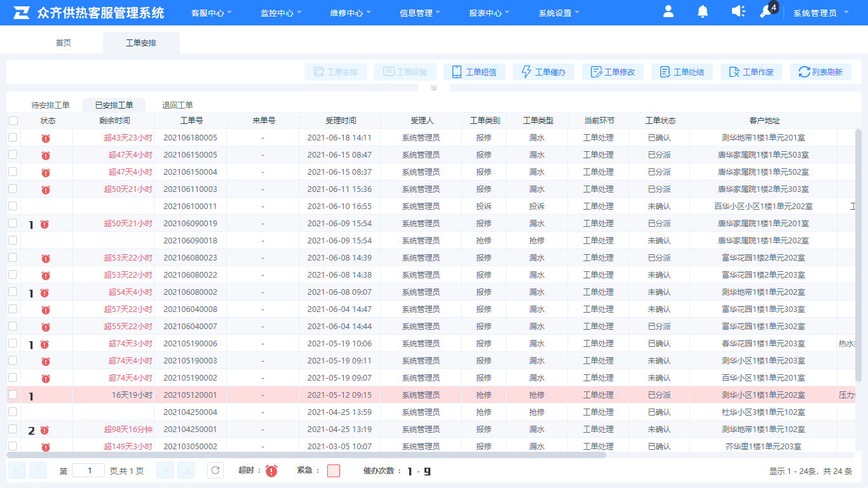Switch to the 首页 tab
This screenshot has width=868, height=488.
tap(64, 43)
